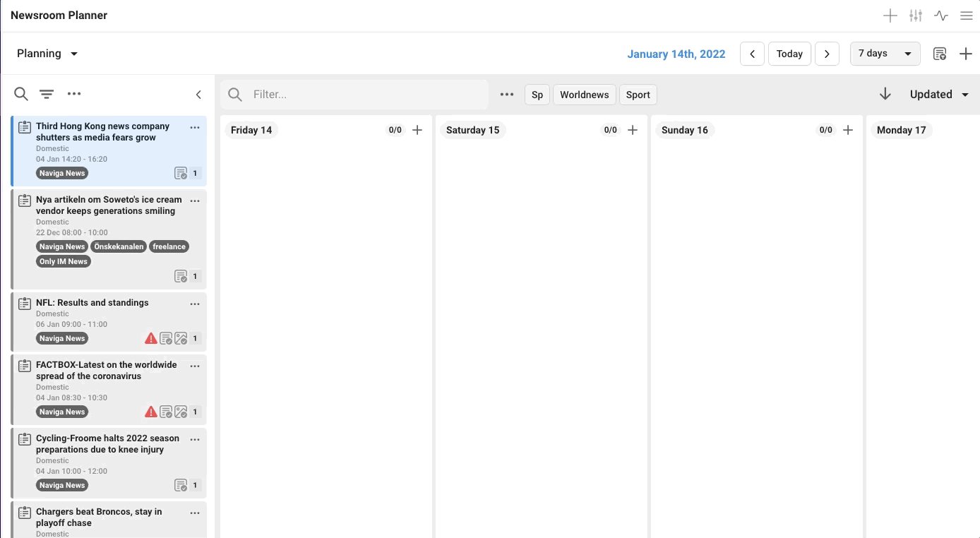The width and height of the screenshot is (980, 538).
Task: Click the planning calendar icon beside 7 days
Action: point(940,54)
